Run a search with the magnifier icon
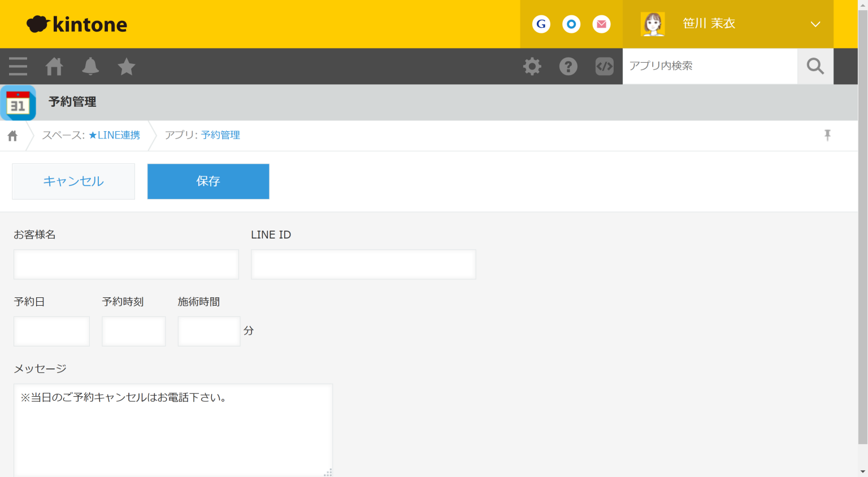868x477 pixels. (x=815, y=66)
